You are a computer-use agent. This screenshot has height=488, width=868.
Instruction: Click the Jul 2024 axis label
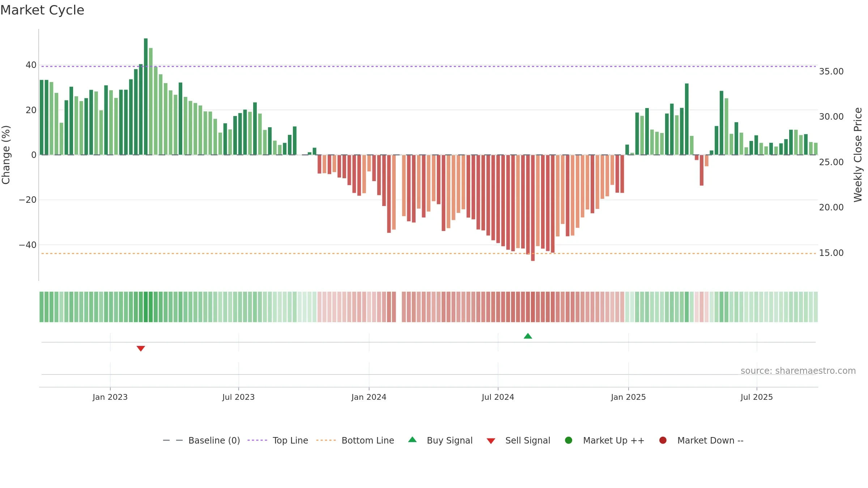(498, 397)
